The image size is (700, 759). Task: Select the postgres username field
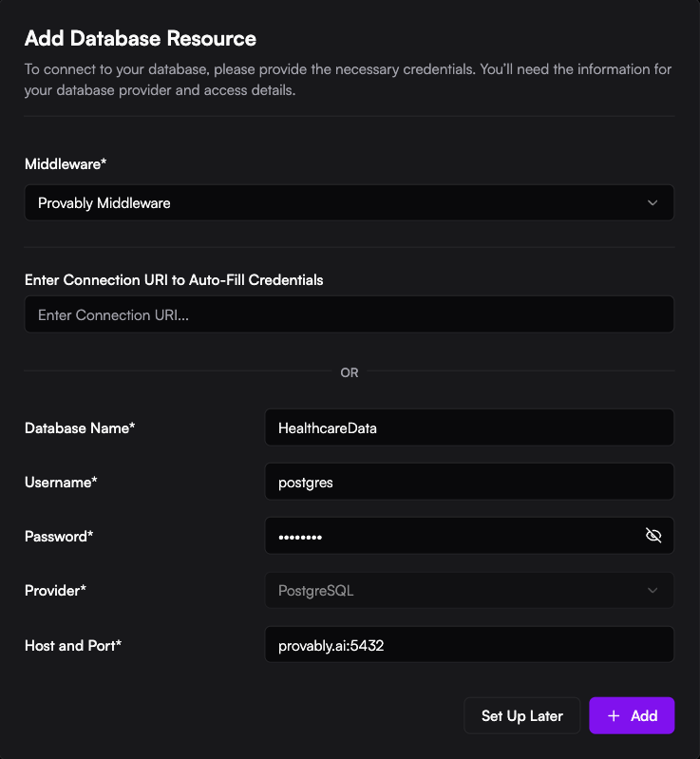tap(468, 482)
